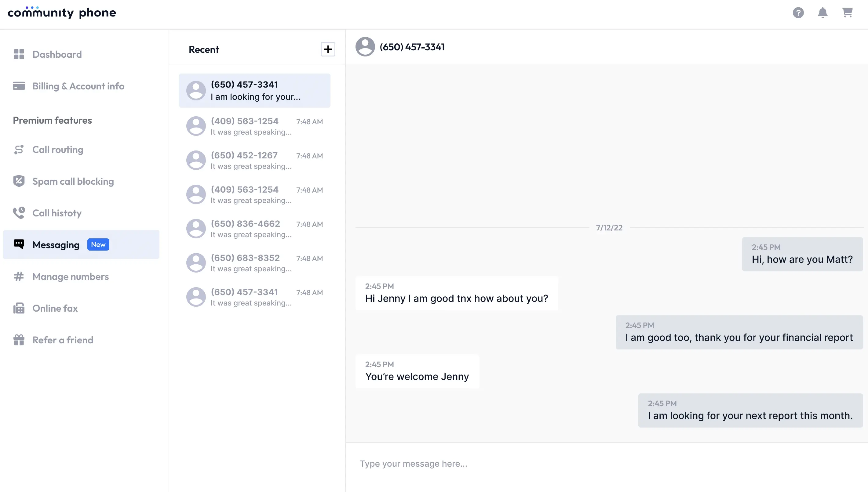Start a new conversation with plus button
The height and width of the screenshot is (492, 868).
[328, 49]
